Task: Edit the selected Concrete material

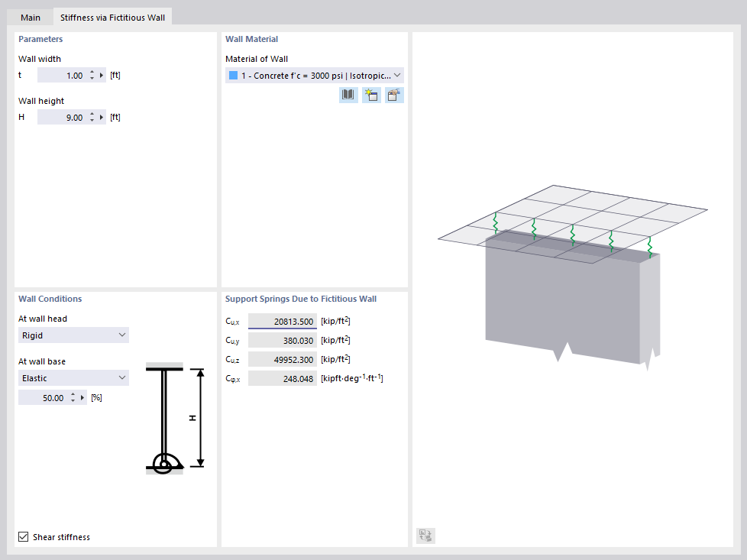Action: click(x=393, y=94)
